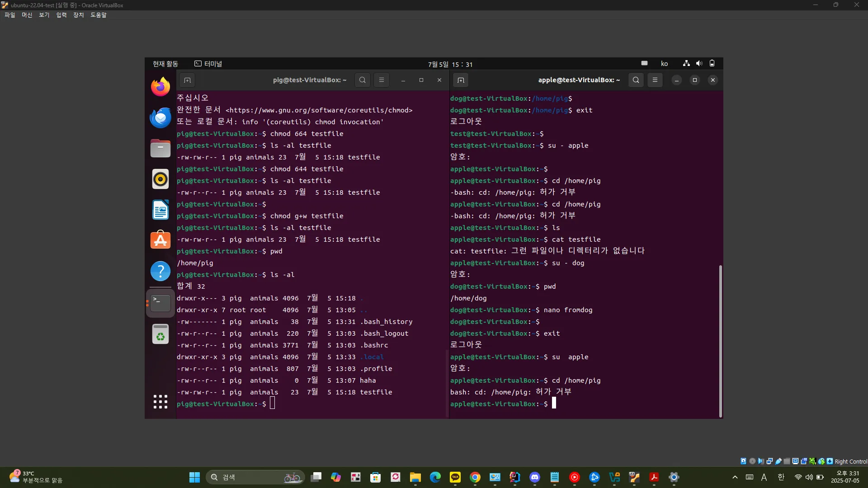Open the 터미널 app menu in top bar
Viewport: 868px width, 488px height.
(x=208, y=64)
